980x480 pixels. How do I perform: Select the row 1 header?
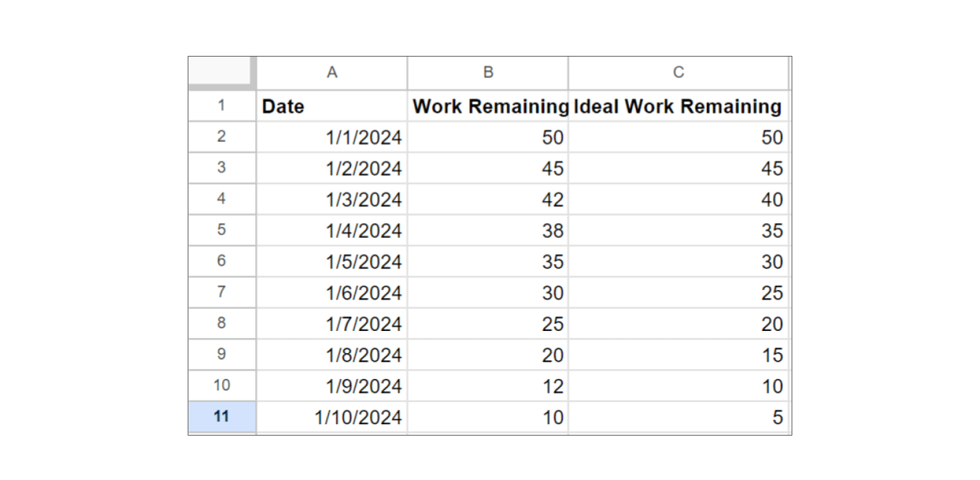[x=221, y=106]
